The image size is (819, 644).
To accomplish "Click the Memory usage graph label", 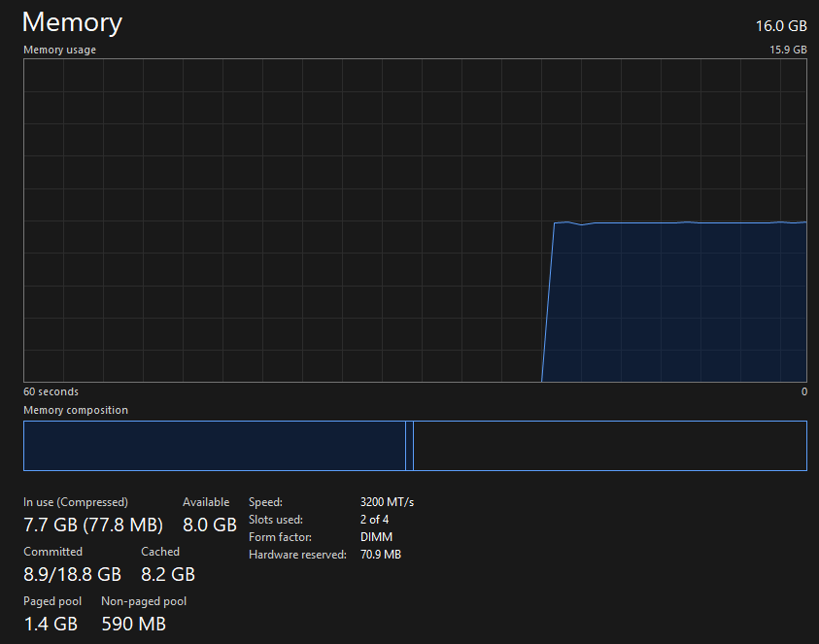I will point(59,50).
